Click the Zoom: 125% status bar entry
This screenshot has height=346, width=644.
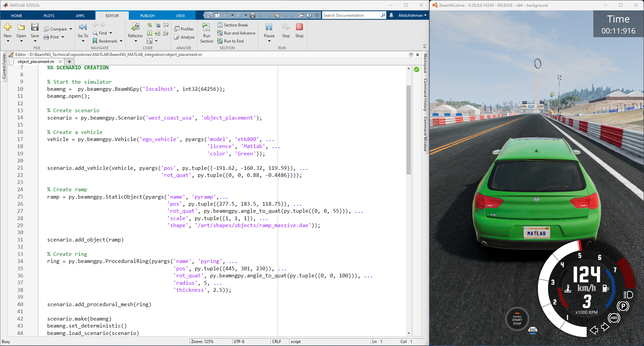click(202, 342)
